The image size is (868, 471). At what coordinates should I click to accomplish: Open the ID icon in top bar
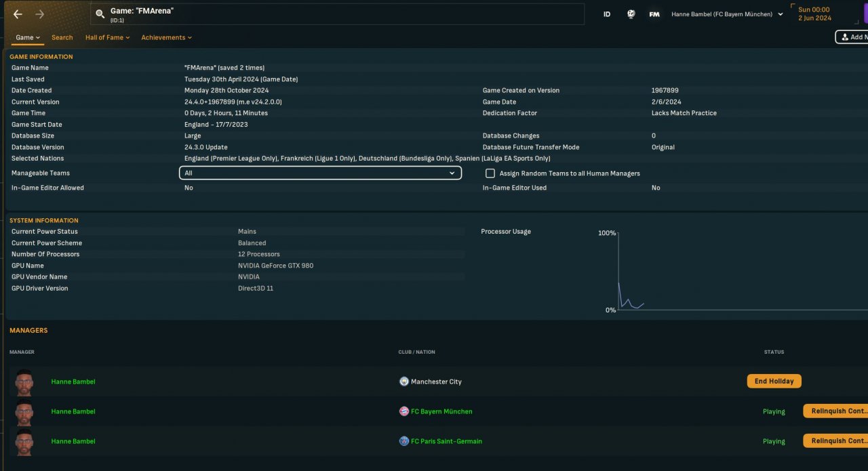(x=607, y=14)
